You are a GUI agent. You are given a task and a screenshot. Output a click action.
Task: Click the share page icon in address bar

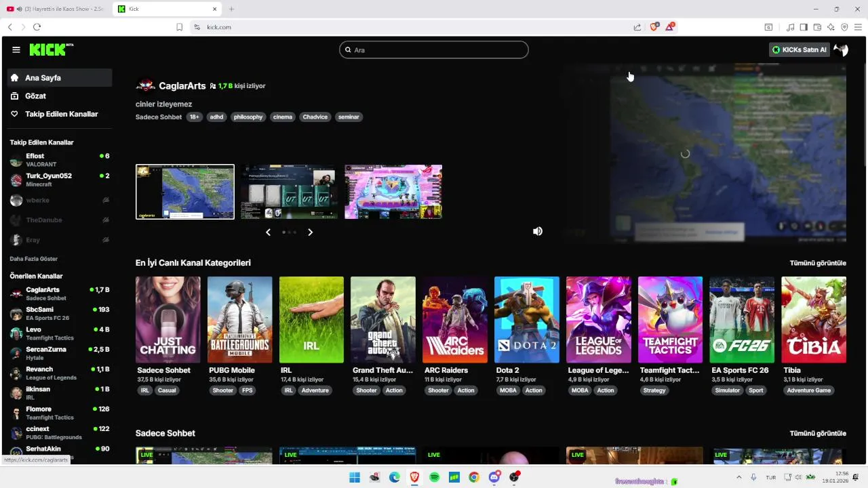pos(637,27)
